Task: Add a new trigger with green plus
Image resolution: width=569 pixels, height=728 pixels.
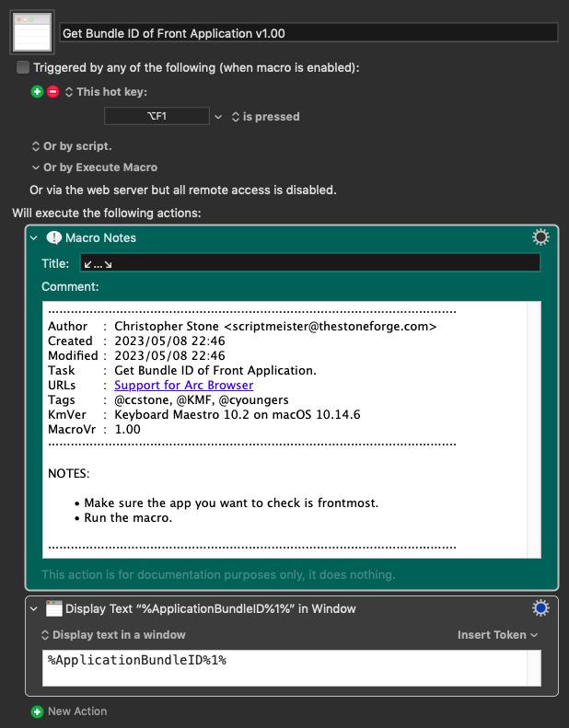Action: point(37,91)
